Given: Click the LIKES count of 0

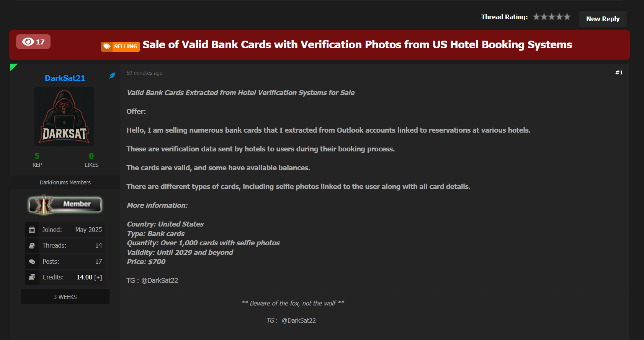Looking at the screenshot, I should tap(92, 156).
